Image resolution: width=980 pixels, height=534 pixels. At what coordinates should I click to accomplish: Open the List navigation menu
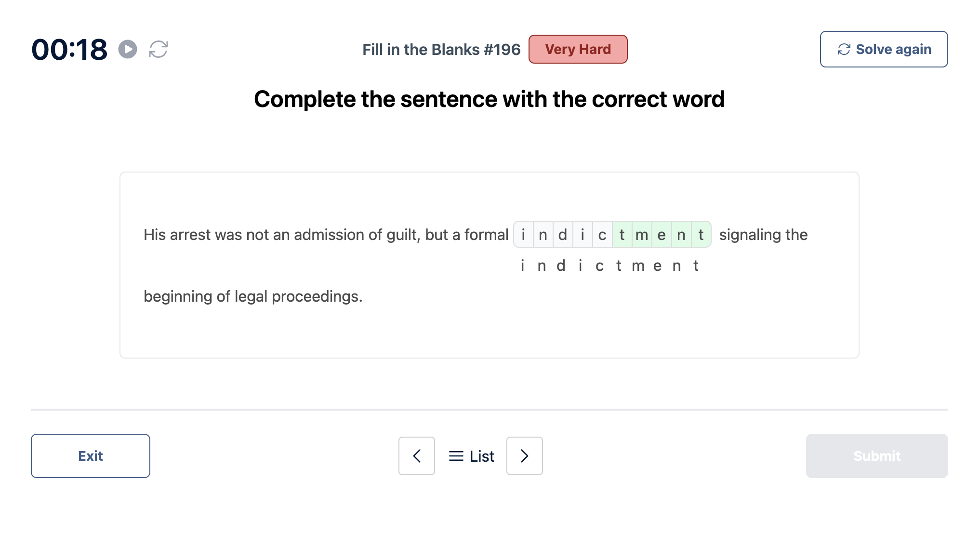[x=471, y=455]
